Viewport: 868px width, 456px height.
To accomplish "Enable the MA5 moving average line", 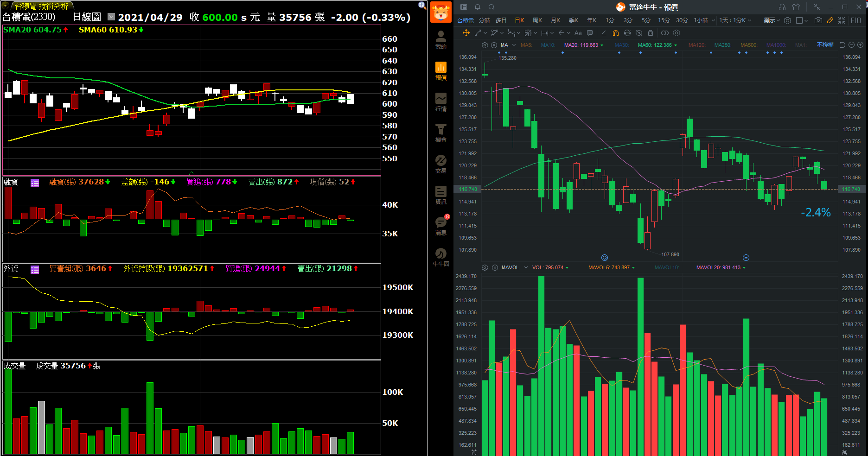I will click(526, 45).
